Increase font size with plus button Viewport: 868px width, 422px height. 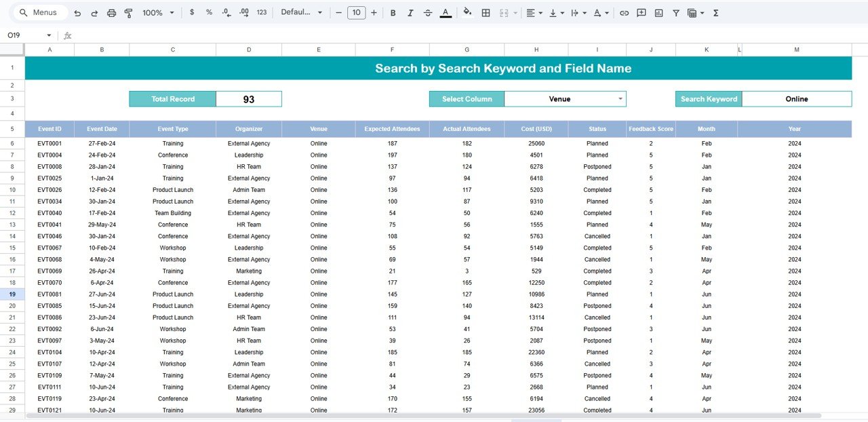(374, 13)
